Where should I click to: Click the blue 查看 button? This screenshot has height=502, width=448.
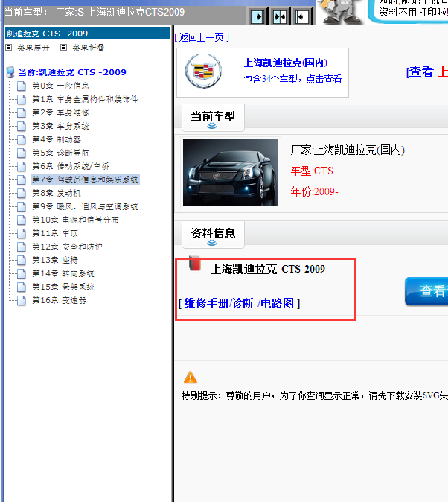[x=427, y=291]
